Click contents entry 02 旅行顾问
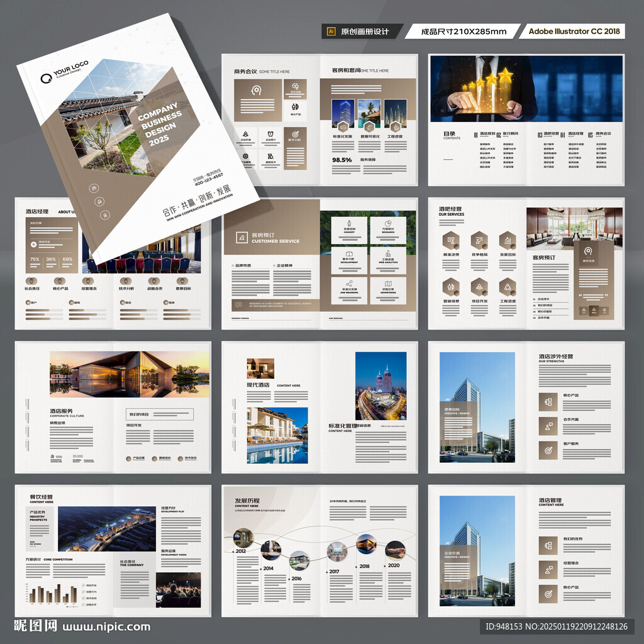 pyautogui.click(x=508, y=135)
